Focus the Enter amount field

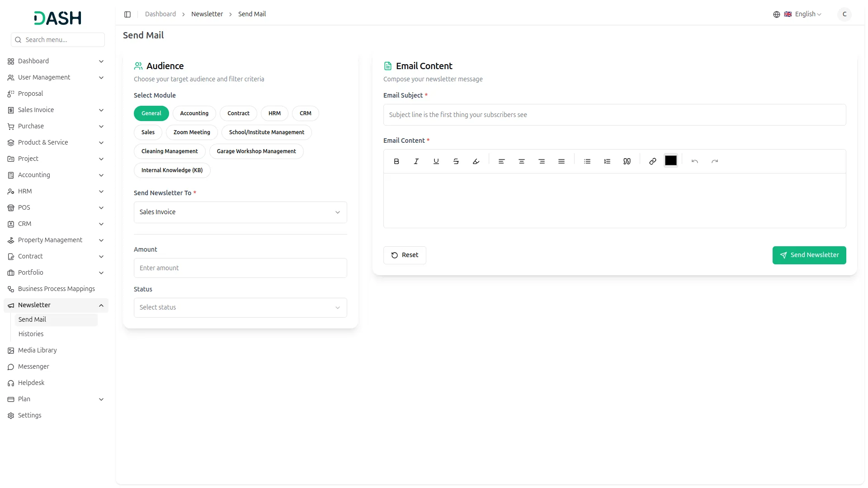point(241,268)
